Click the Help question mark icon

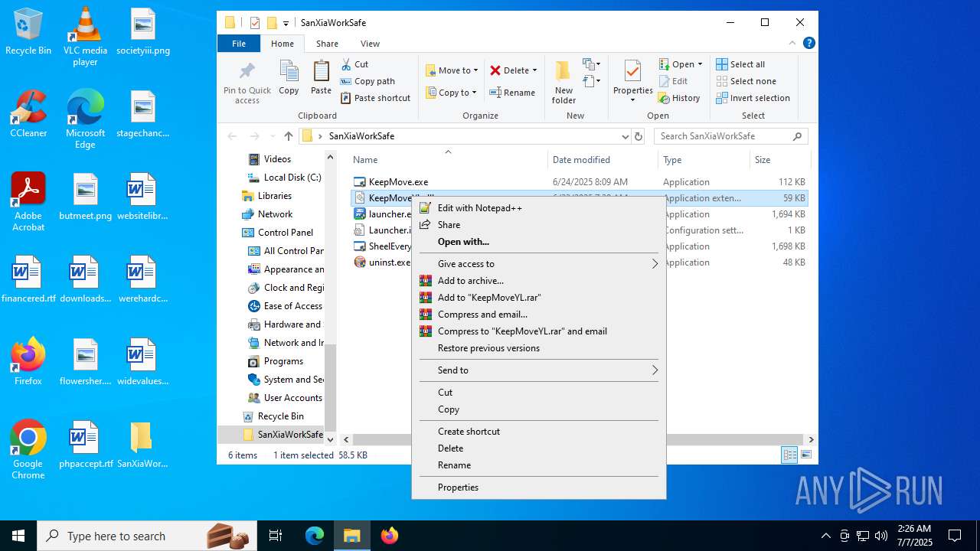tap(808, 43)
